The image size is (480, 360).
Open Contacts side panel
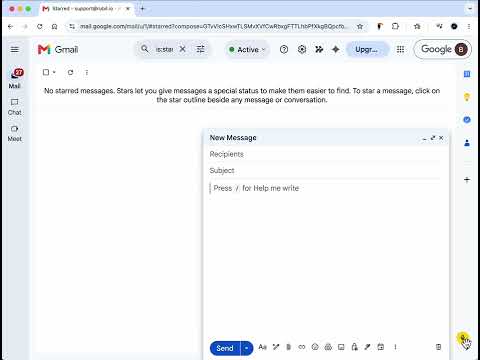467,143
